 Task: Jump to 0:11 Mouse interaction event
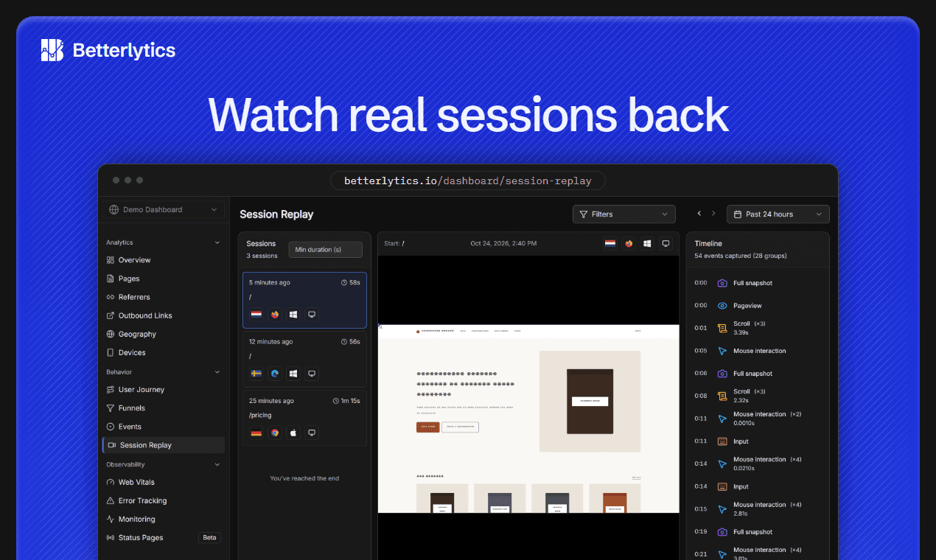[x=758, y=419]
